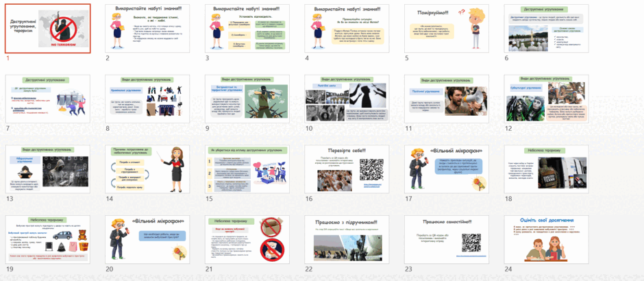Viewport: 644px width, 281px height.
Task: Select slide 1 with No Terrorism image
Action: [x=48, y=28]
